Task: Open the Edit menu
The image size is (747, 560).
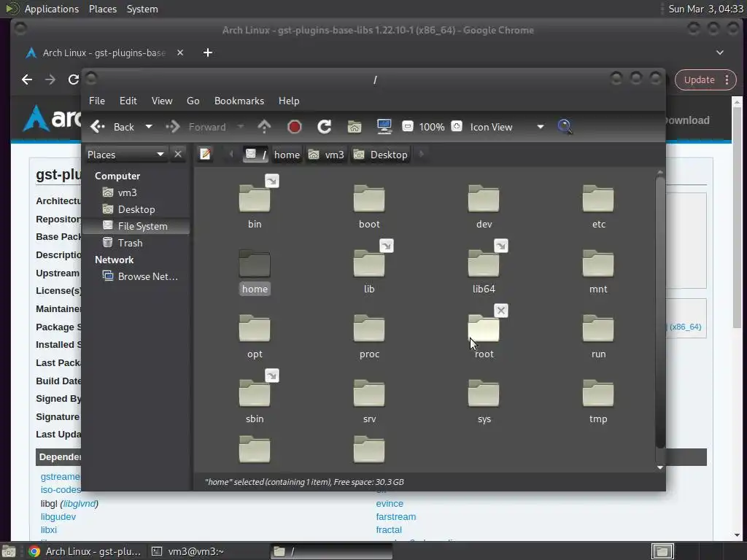Action: (x=128, y=101)
